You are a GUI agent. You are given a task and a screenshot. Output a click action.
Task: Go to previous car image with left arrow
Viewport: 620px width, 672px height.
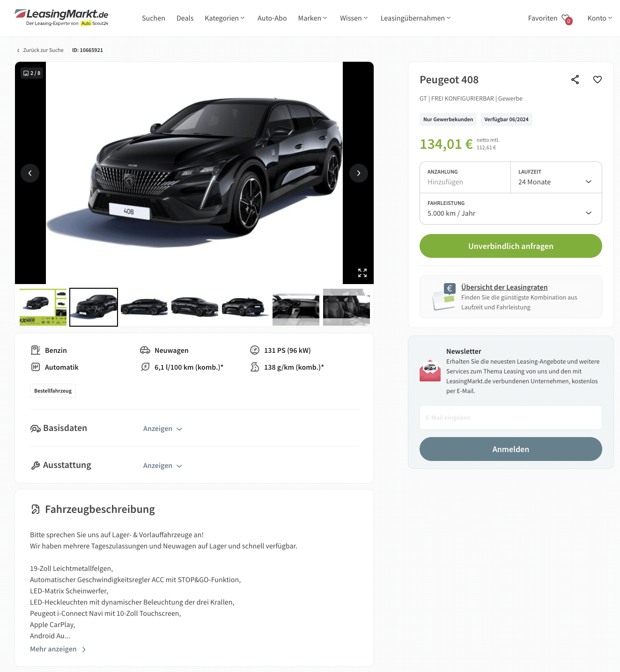click(30, 173)
